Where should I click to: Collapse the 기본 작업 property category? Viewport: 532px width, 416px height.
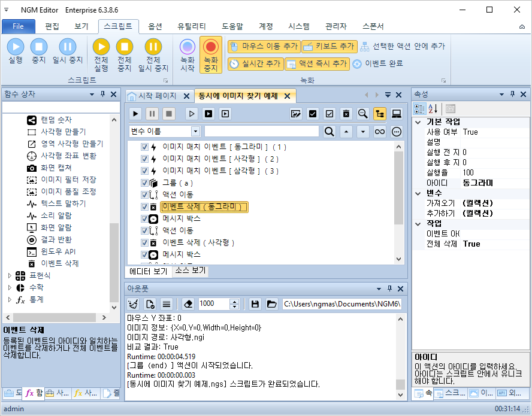coord(418,122)
